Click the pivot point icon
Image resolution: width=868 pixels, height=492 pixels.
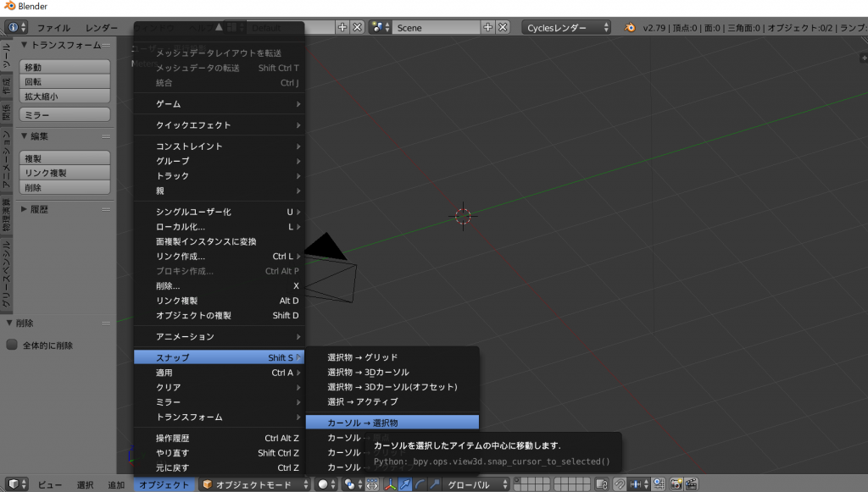coord(349,484)
